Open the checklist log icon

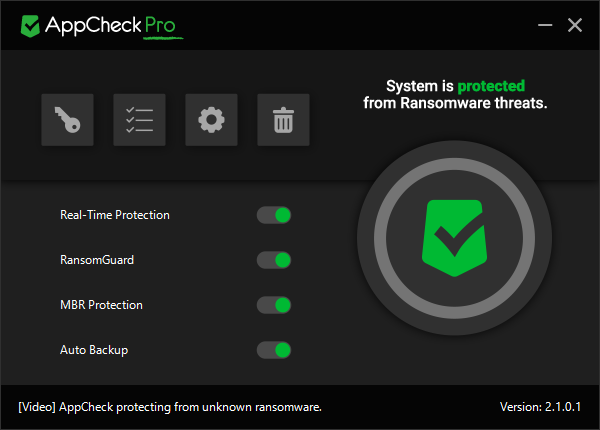[x=139, y=121]
